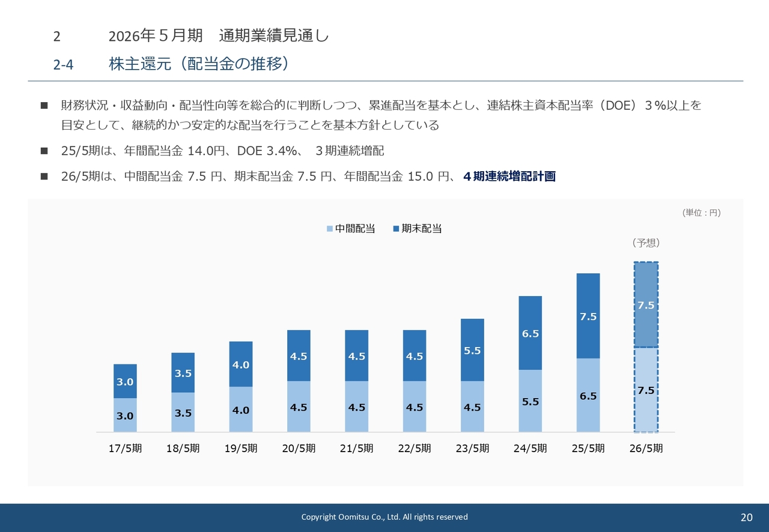This screenshot has height=532, width=769.
Task: Click the 株主還元(配当金の推移) section heading
Action: pyautogui.click(x=199, y=64)
